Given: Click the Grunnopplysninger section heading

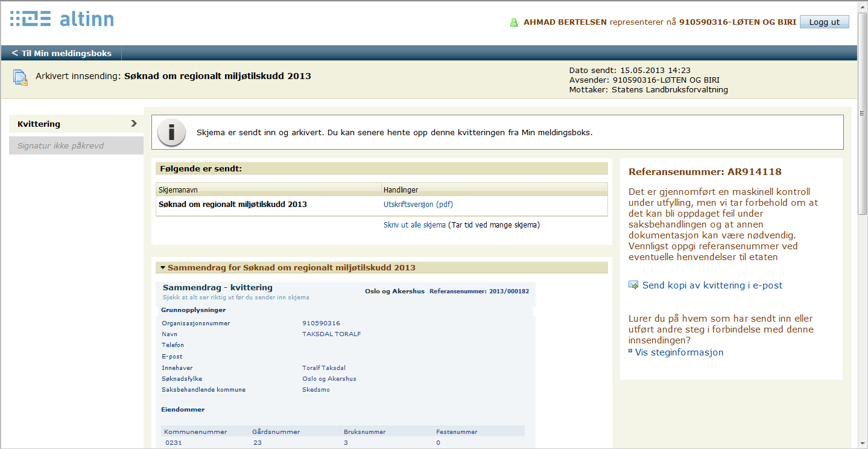Looking at the screenshot, I should pyautogui.click(x=194, y=310).
